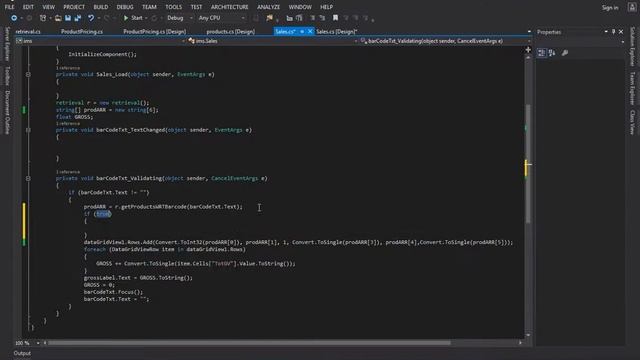640x360 pixels.
Task: Click the Comment out selection icon
Action: coord(313,18)
